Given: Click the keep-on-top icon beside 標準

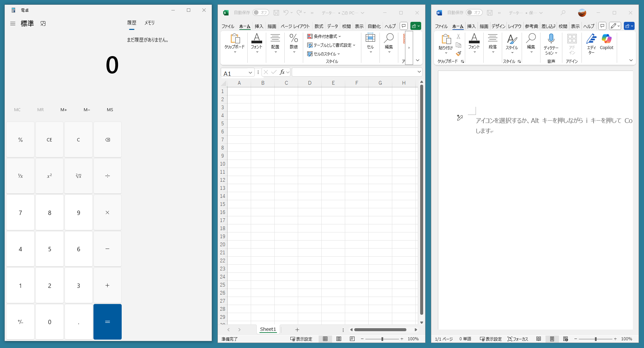Looking at the screenshot, I should pos(43,24).
